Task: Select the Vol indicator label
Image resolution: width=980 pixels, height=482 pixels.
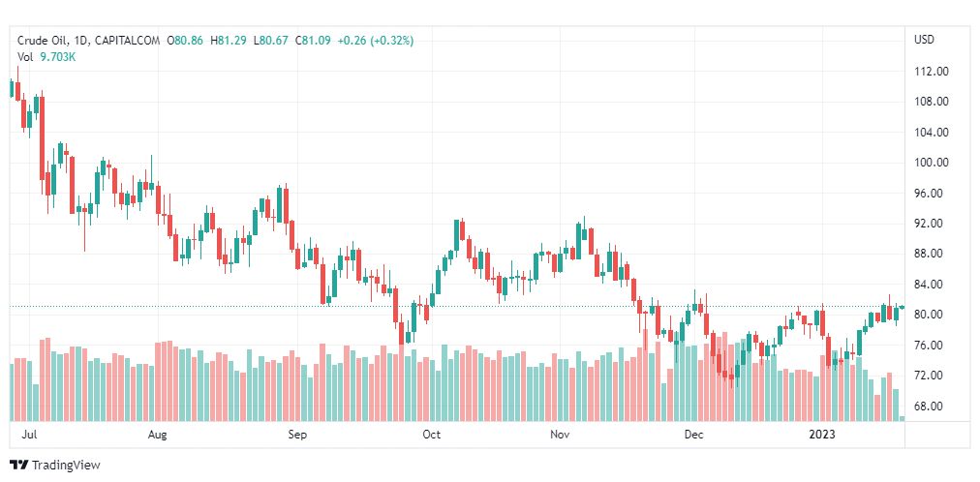Action: pyautogui.click(x=25, y=57)
